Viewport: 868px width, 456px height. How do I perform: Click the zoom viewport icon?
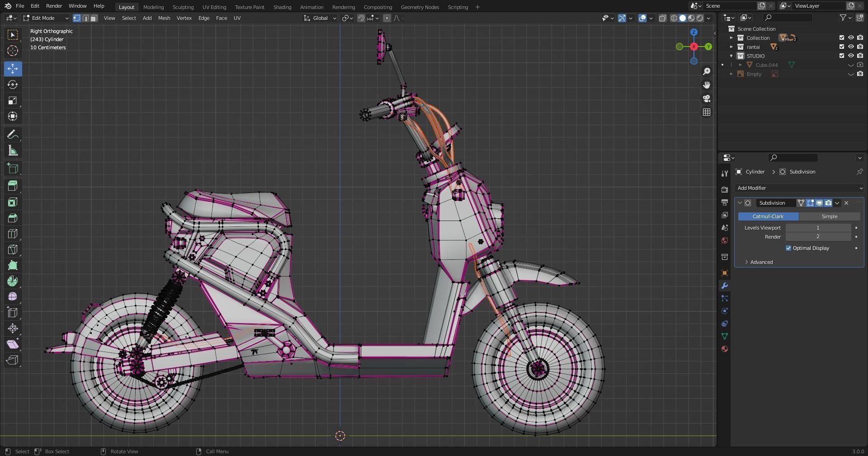click(x=707, y=71)
